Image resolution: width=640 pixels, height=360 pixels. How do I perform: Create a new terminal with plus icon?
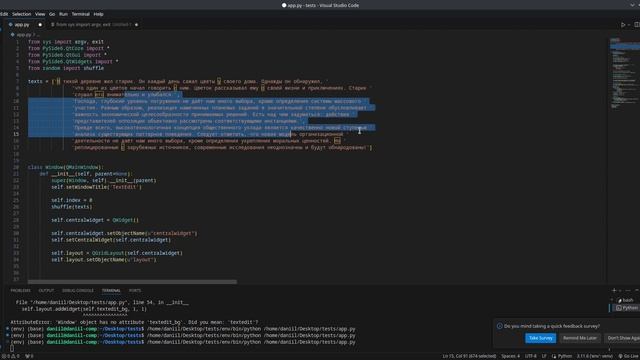[x=614, y=290]
